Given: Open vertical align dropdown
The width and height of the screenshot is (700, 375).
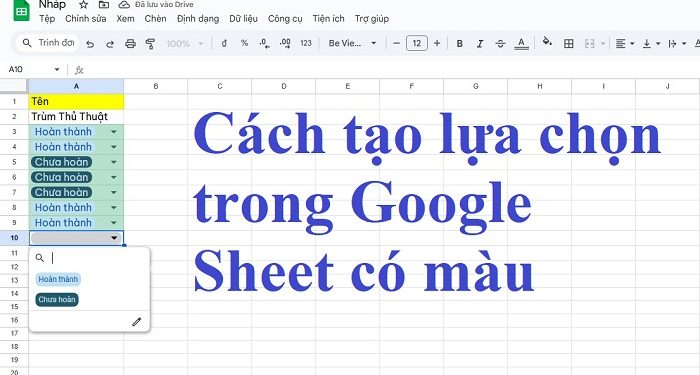Looking at the screenshot, I should 651,43.
